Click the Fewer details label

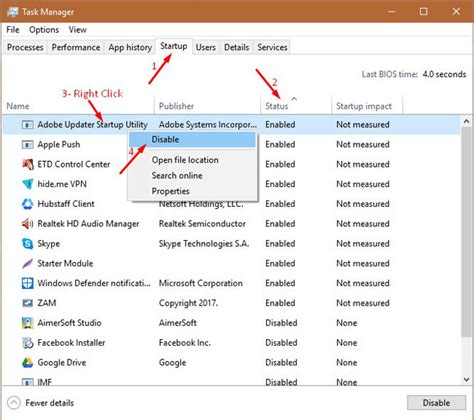[50, 403]
